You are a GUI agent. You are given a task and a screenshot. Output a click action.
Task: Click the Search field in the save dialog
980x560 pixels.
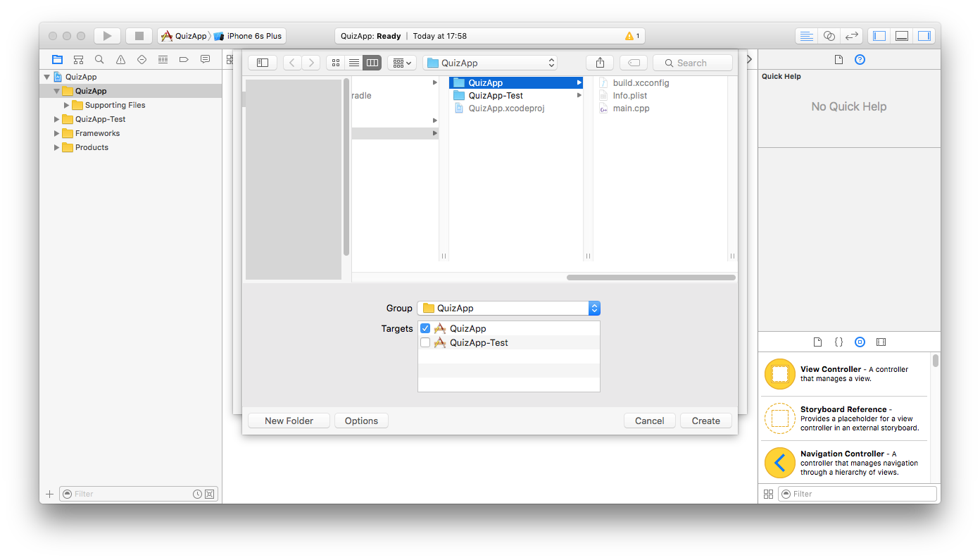pos(693,63)
